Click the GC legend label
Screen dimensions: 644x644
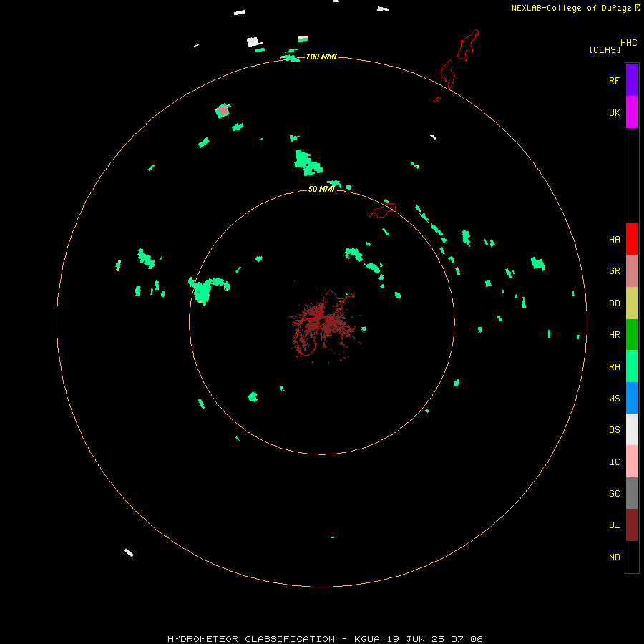pyautogui.click(x=614, y=494)
